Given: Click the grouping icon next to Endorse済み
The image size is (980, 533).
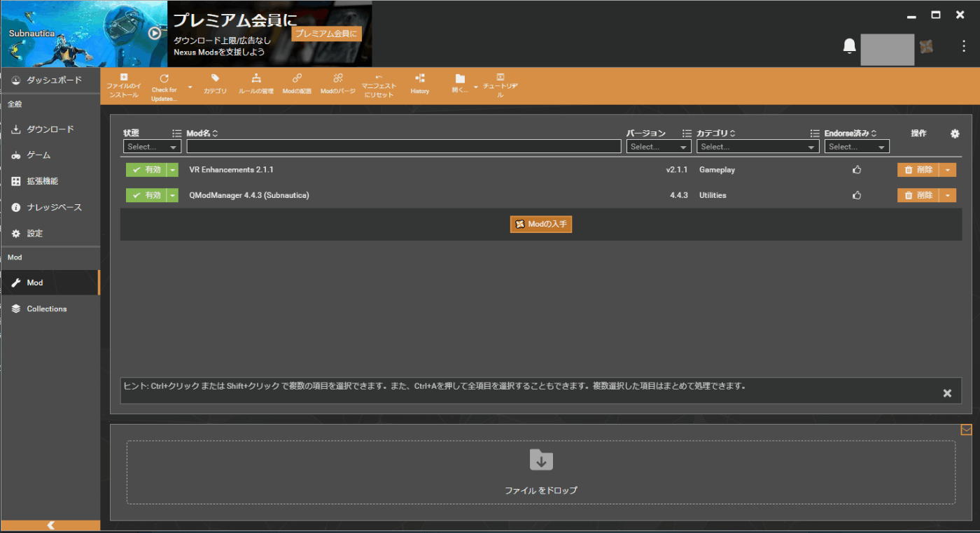Looking at the screenshot, I should click(815, 133).
